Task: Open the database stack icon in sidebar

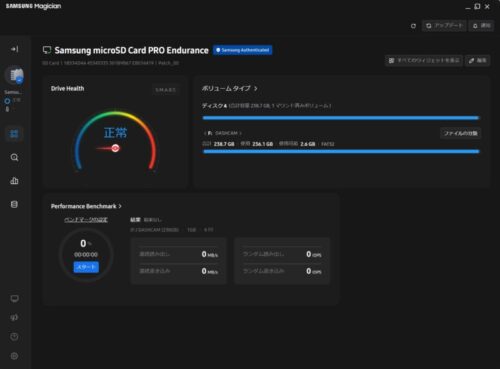Action: coord(14,204)
